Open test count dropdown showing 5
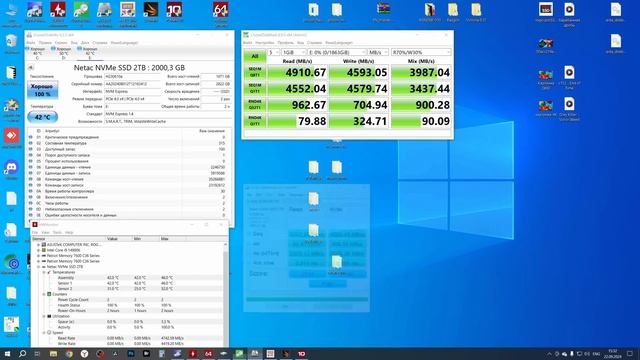Image resolution: width=640 pixels, height=360 pixels. [273, 52]
